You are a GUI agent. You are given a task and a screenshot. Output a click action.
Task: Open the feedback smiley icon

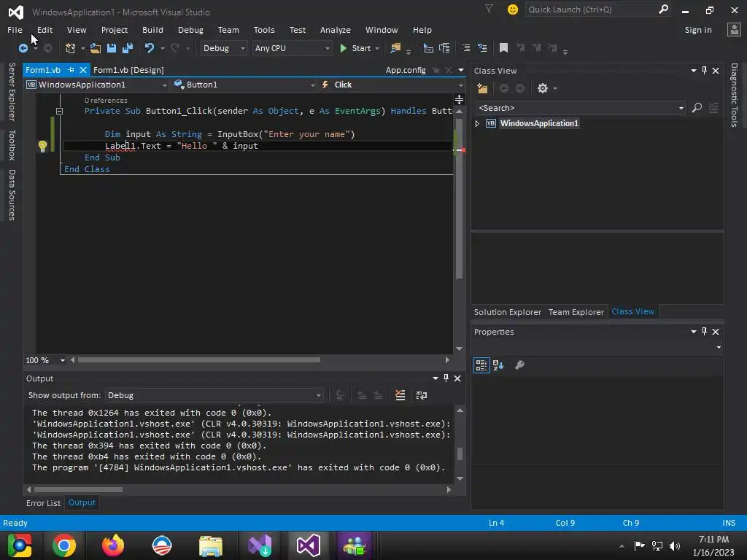pyautogui.click(x=513, y=9)
